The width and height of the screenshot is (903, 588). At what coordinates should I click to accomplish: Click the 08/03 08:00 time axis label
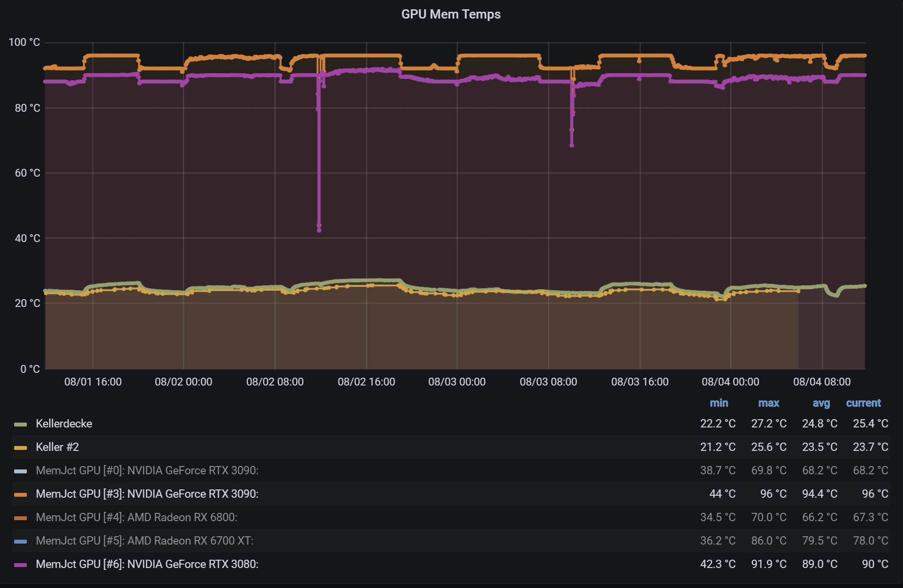[x=548, y=382]
